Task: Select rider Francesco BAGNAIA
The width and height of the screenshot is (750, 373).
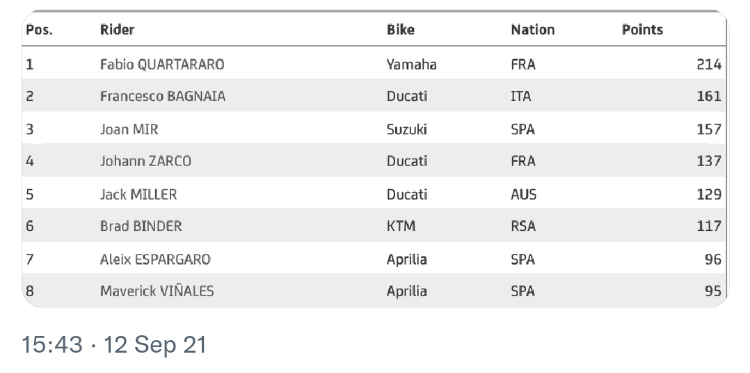Action: point(163,96)
